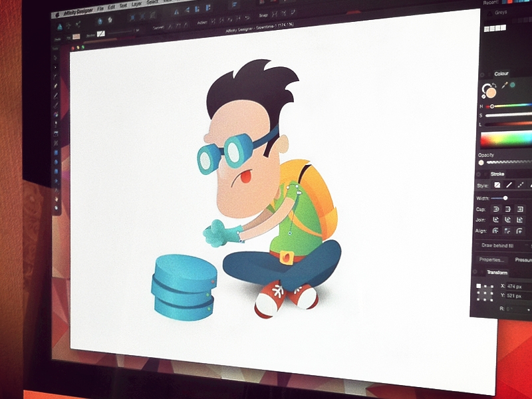Click the Text menu in the menu bar

[x=124, y=6]
